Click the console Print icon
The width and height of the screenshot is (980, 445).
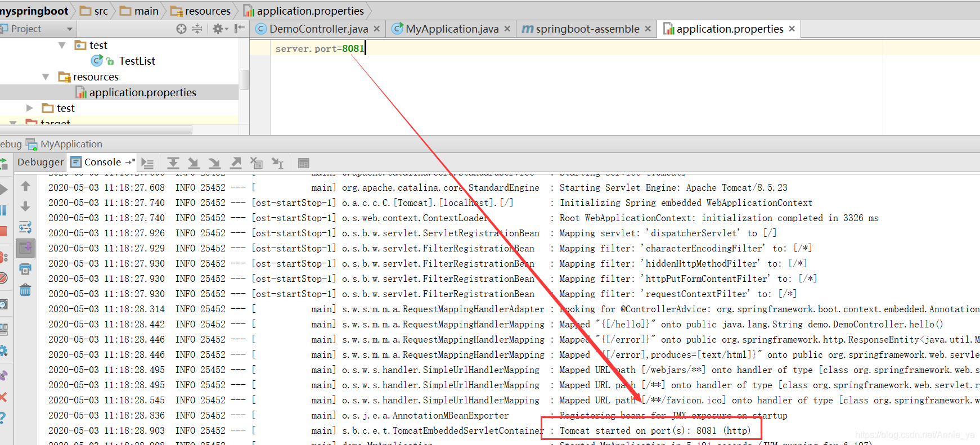point(25,269)
